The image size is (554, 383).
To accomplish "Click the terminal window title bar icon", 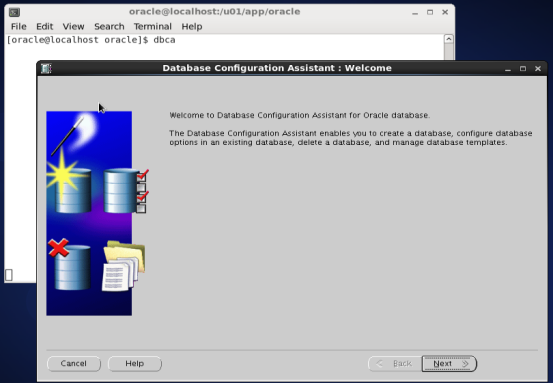I will [14, 12].
